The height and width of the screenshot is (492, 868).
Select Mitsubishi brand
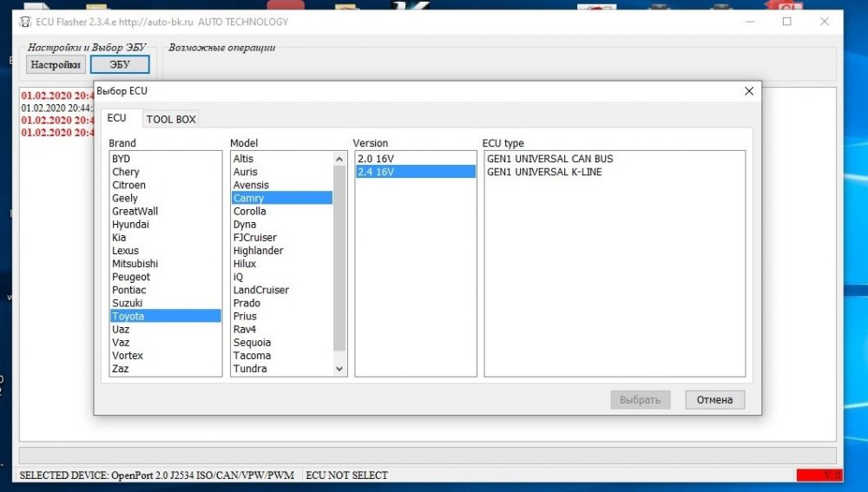(165, 264)
